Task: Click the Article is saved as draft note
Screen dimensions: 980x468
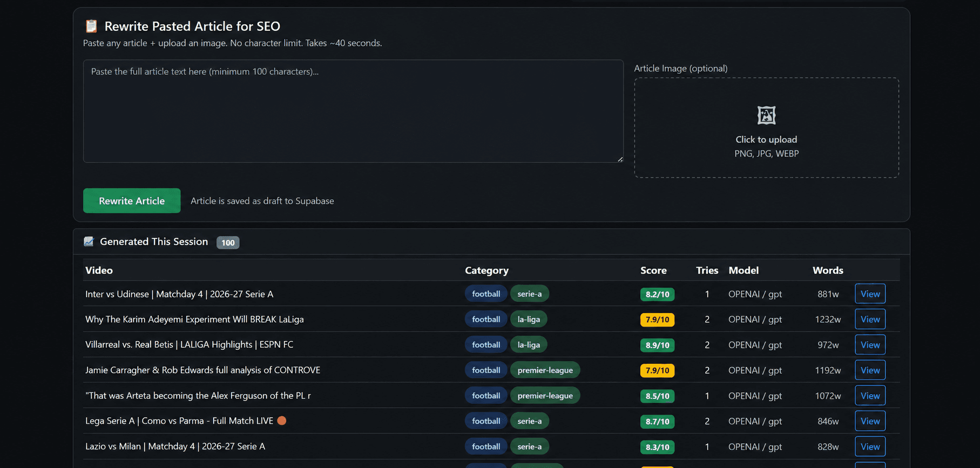Action: (262, 201)
